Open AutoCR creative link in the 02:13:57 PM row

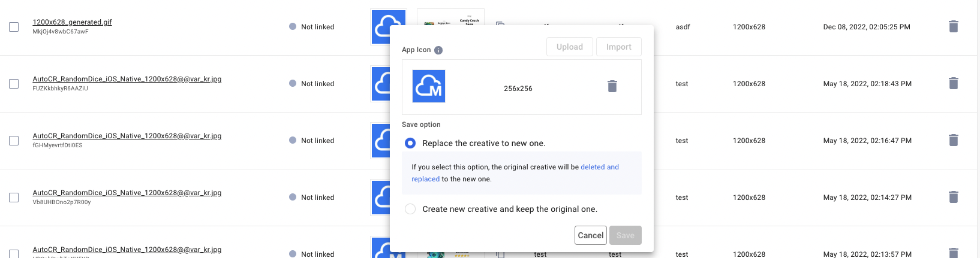[x=127, y=250]
